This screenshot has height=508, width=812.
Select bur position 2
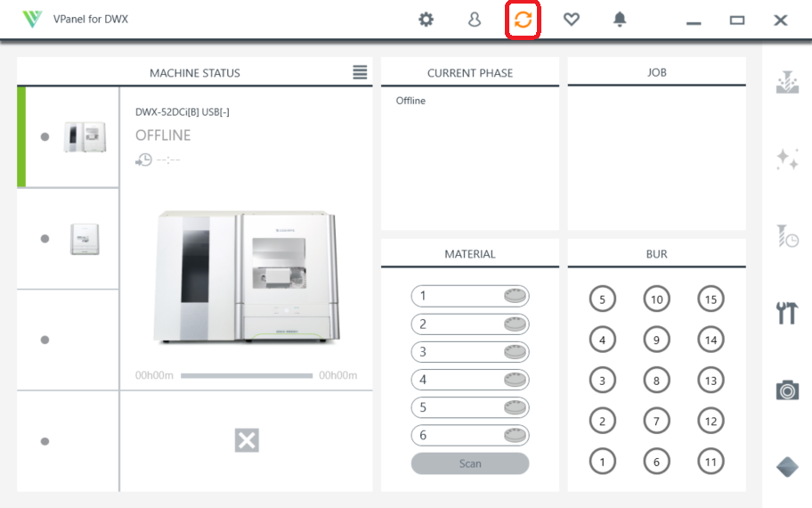[602, 421]
